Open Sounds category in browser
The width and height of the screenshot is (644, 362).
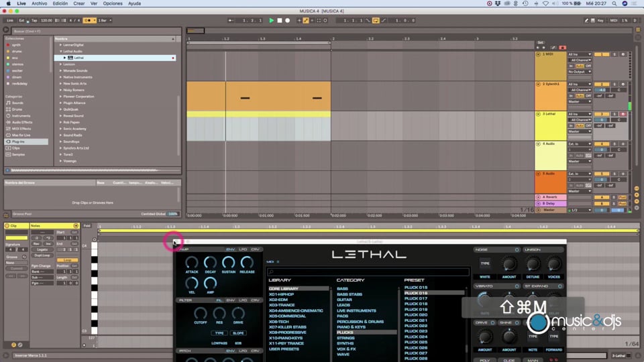click(x=17, y=103)
